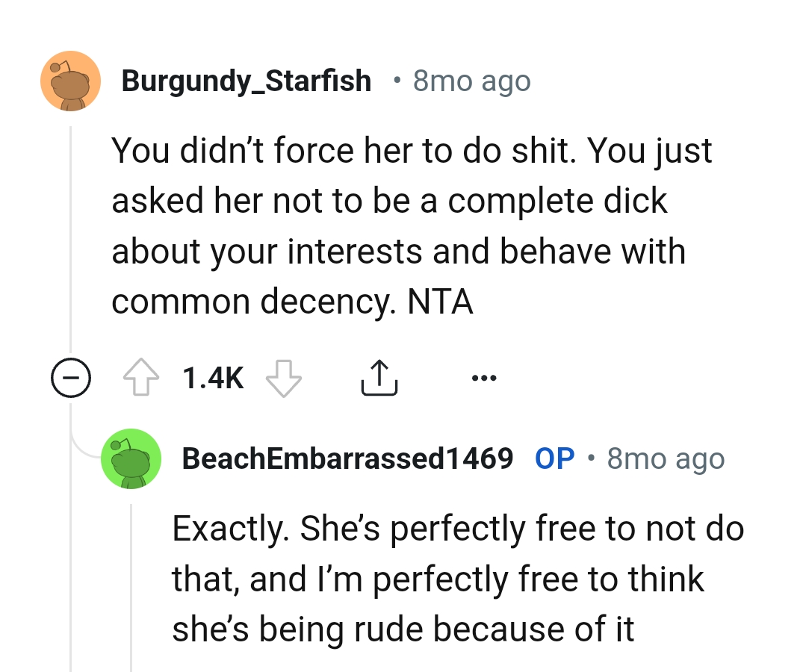This screenshot has height=672, width=806.
Task: Click BeachEmbarrassed1469's green avatar
Action: pyautogui.click(x=131, y=458)
